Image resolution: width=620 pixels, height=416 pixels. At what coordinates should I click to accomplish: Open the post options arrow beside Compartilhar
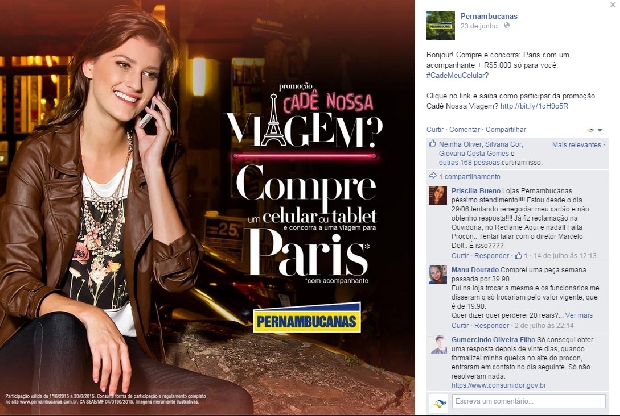click(x=600, y=130)
